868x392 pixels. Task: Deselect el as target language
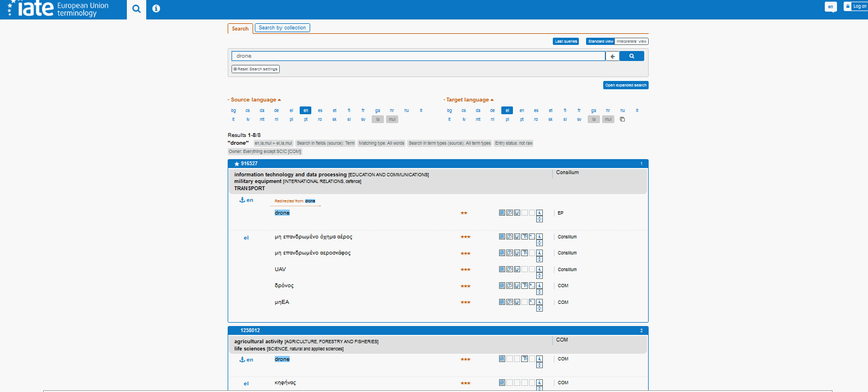tap(507, 110)
